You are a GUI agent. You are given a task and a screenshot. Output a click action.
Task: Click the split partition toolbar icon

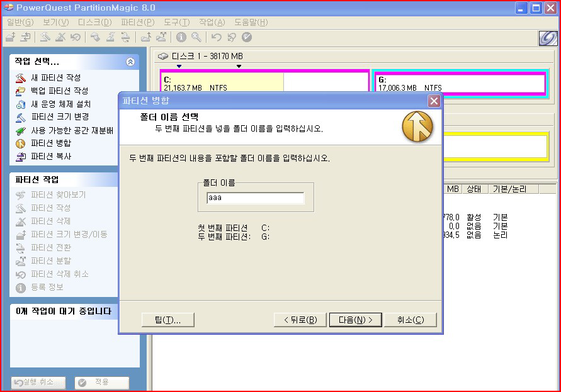[161, 37]
